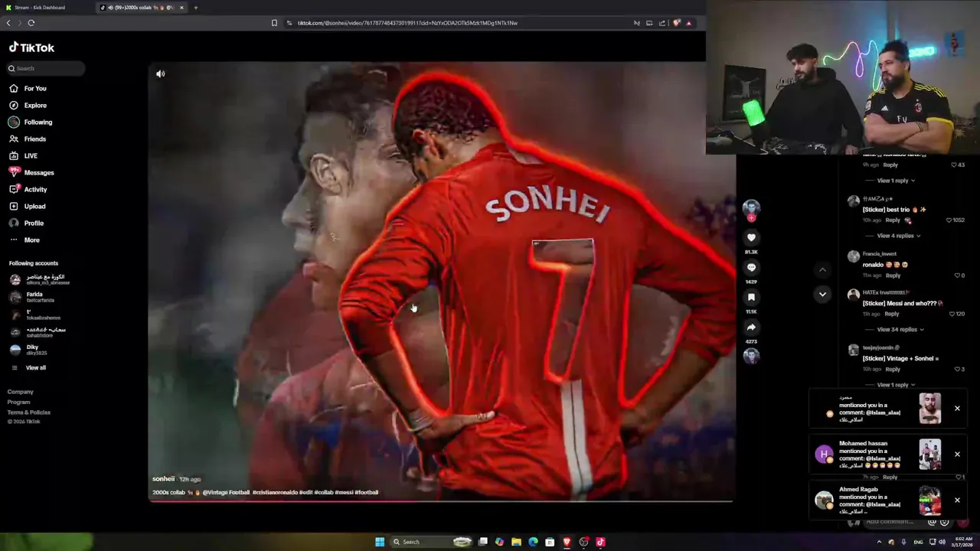This screenshot has width=980, height=551.
Task: Open the Brave Shields icon
Action: pos(676,23)
